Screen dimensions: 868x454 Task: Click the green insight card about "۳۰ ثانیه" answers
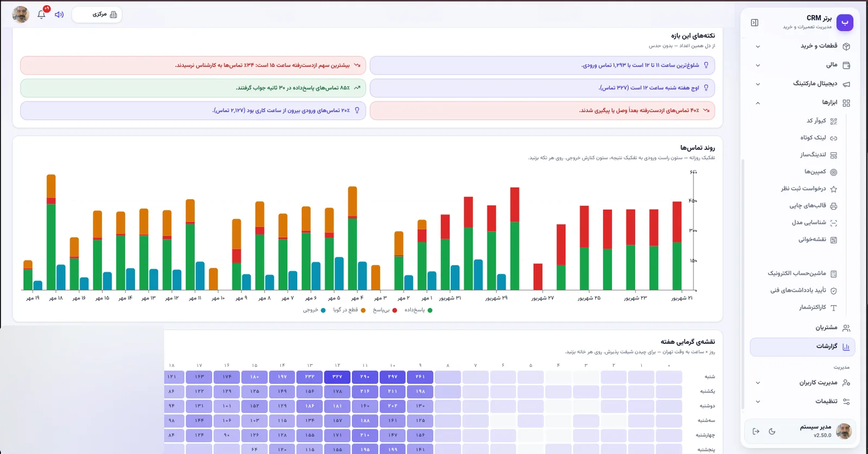point(193,88)
